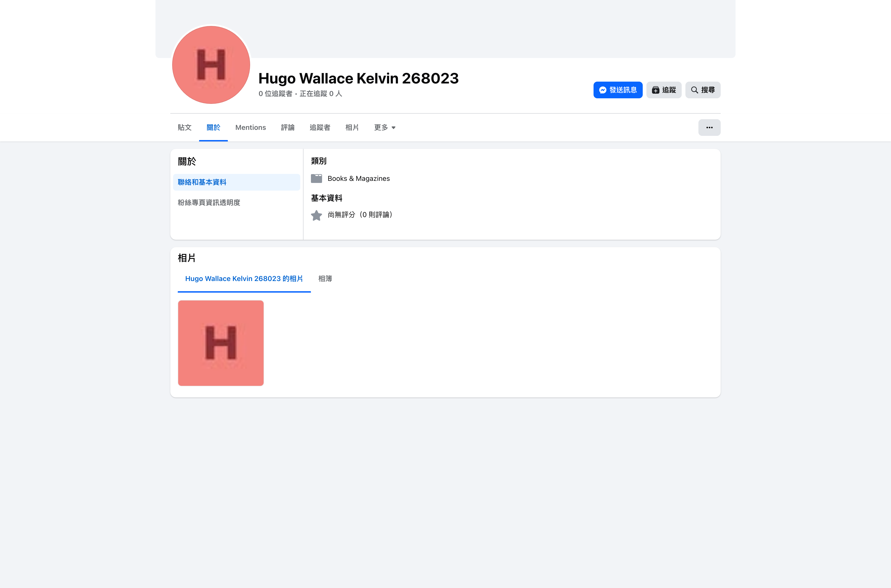Click the Books & Magazines category icon
891x588 pixels.
(316, 179)
